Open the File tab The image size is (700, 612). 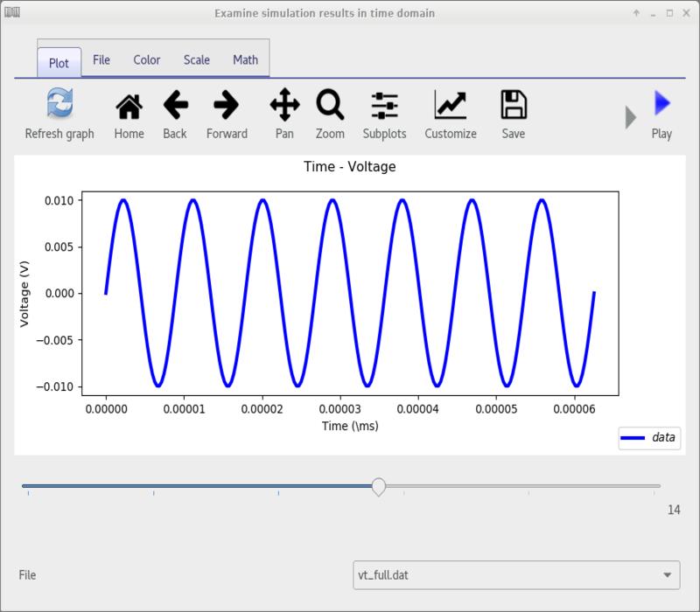pyautogui.click(x=101, y=59)
